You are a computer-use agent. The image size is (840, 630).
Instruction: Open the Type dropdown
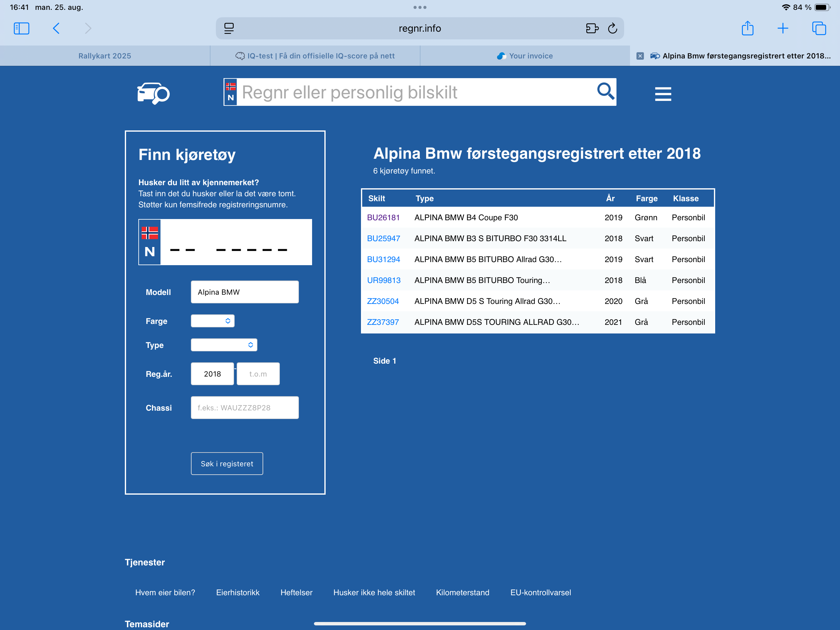(224, 345)
